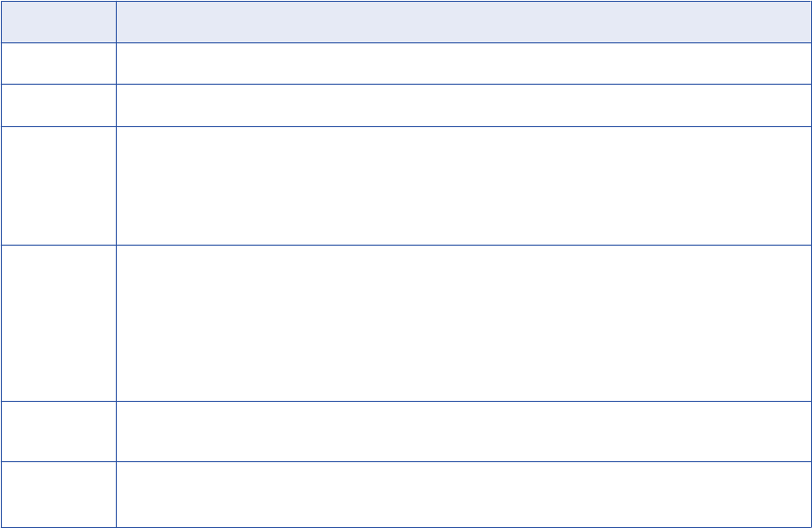
Task: Select the wide right cell of the fifth body row
Action: [x=463, y=431]
